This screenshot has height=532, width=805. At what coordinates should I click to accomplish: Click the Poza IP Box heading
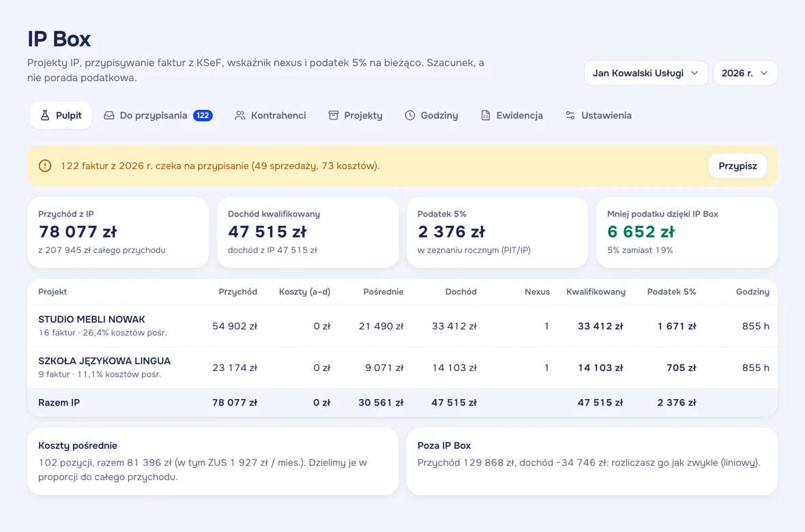[444, 446]
